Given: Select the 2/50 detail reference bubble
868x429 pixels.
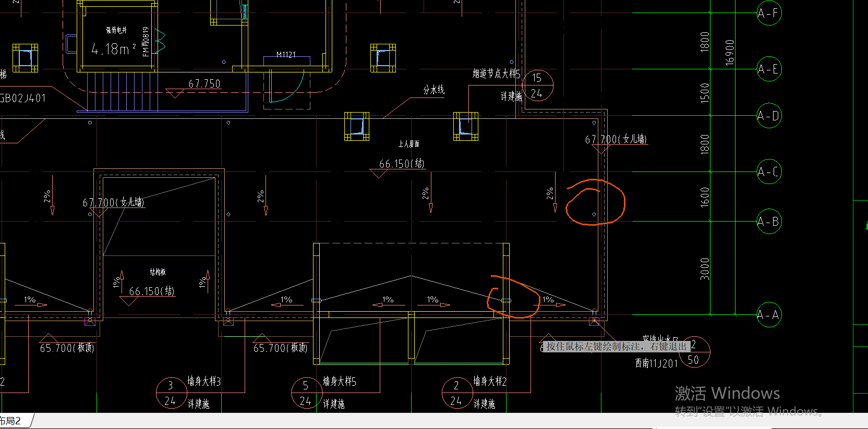Looking at the screenshot, I should (x=695, y=352).
